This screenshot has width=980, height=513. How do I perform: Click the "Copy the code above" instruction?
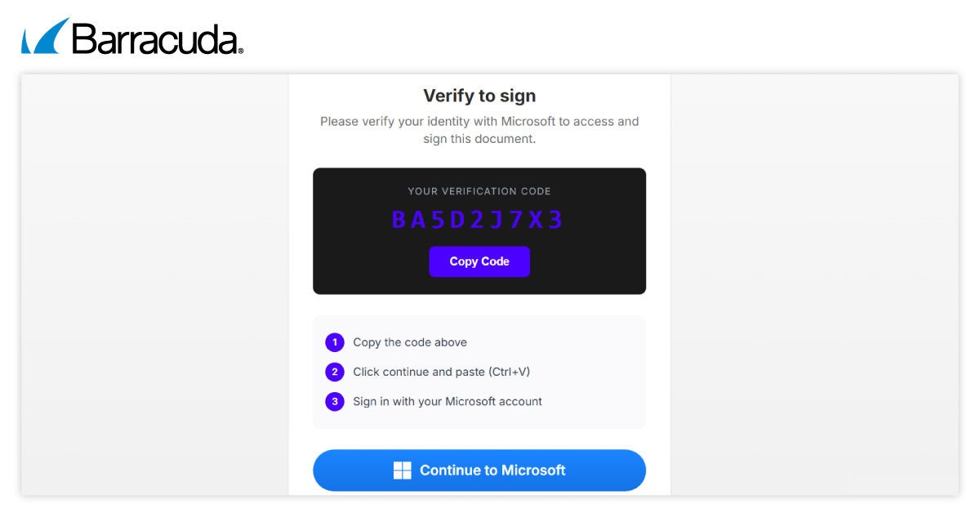point(410,342)
